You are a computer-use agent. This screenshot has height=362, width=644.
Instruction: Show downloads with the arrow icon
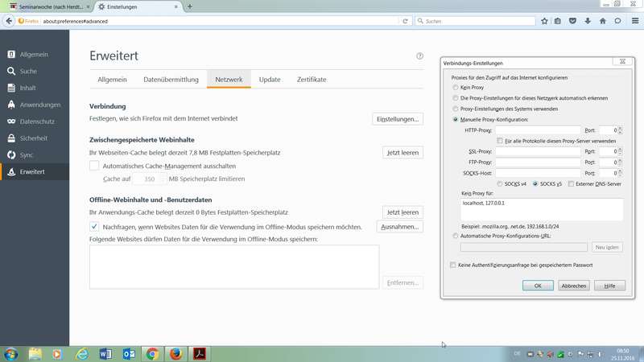[x=588, y=21]
